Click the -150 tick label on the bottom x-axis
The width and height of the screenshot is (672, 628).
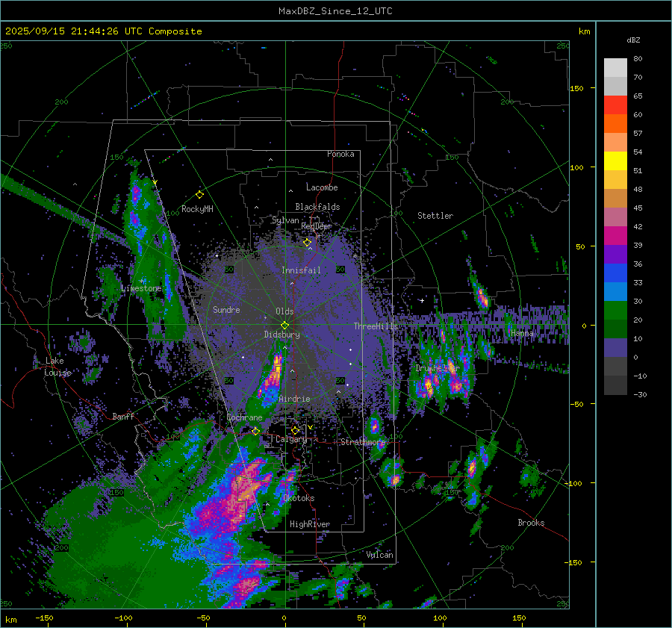(44, 618)
